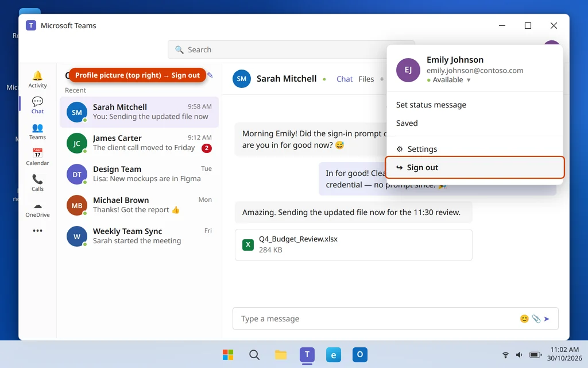Viewport: 588px width, 368px height.
Task: Open the Q4_Budget_Review.xlsx attachment
Action: [x=354, y=245]
